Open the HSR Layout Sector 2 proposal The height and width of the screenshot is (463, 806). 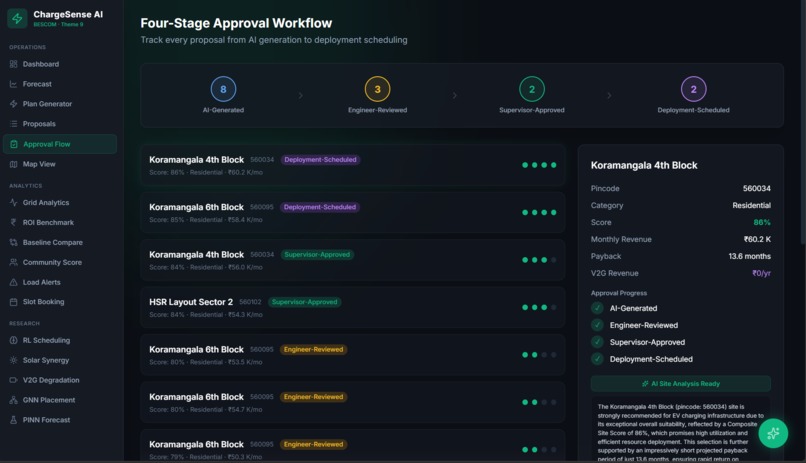tap(353, 307)
